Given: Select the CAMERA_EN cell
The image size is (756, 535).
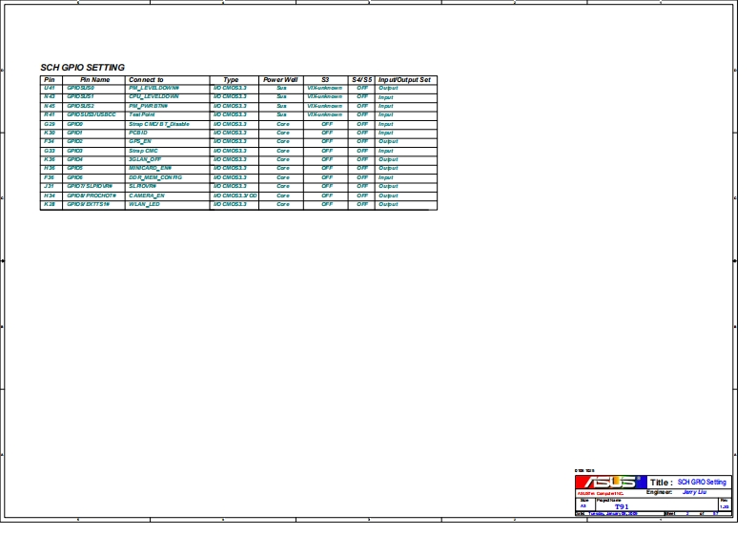Looking at the screenshot, I should [x=147, y=195].
